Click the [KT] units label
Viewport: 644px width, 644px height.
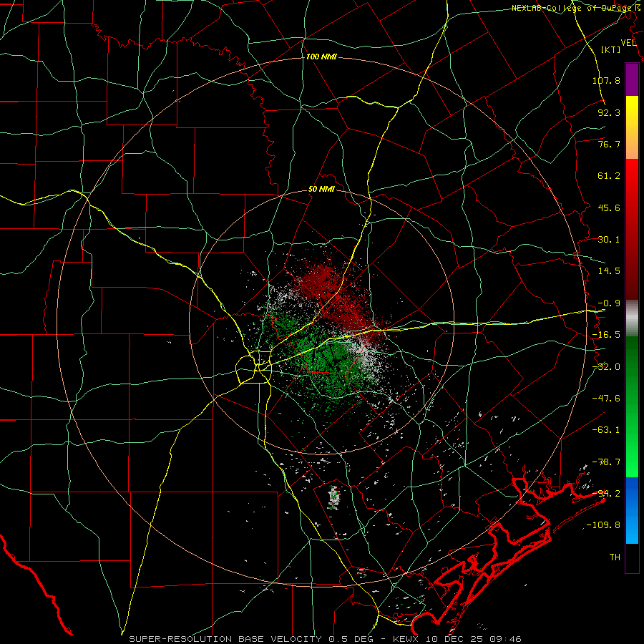pos(611,49)
